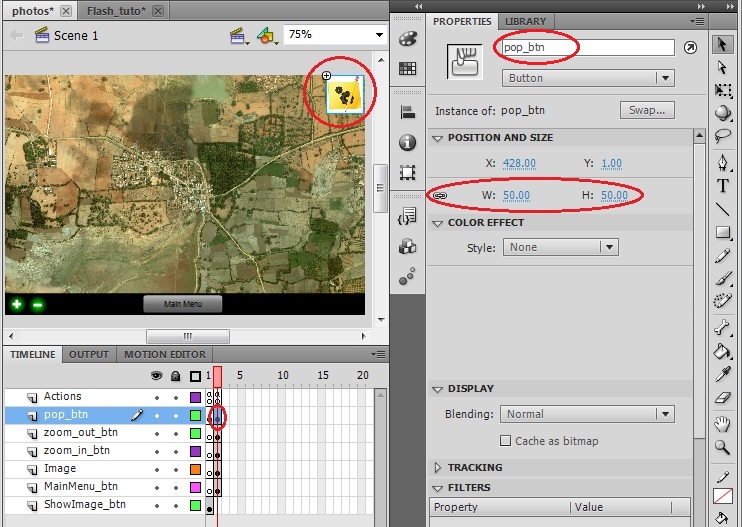Expand the Tracking section

point(438,467)
